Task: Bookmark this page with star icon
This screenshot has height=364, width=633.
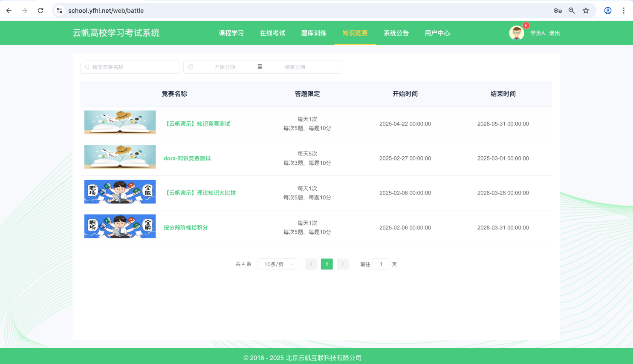Action: [x=586, y=11]
